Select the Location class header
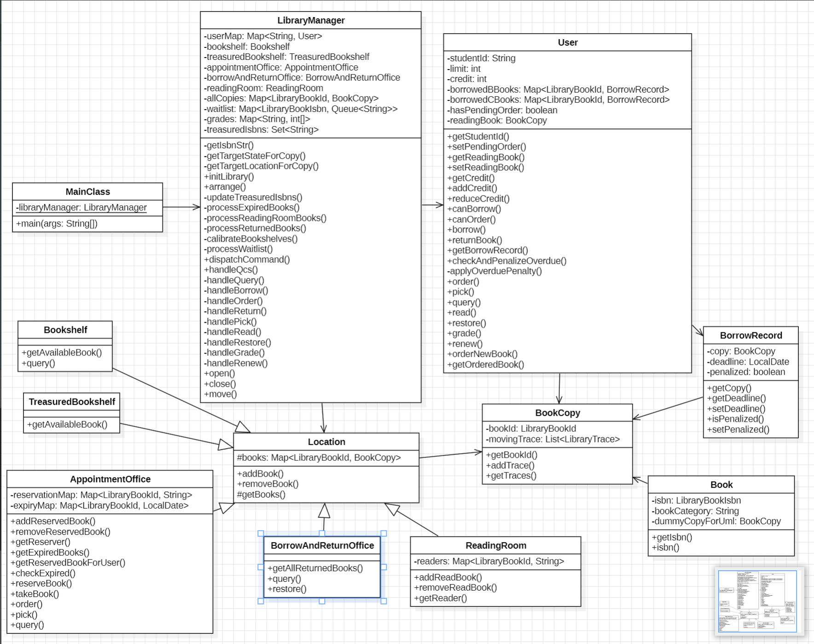Viewport: 814px width, 644px height. tap(326, 441)
